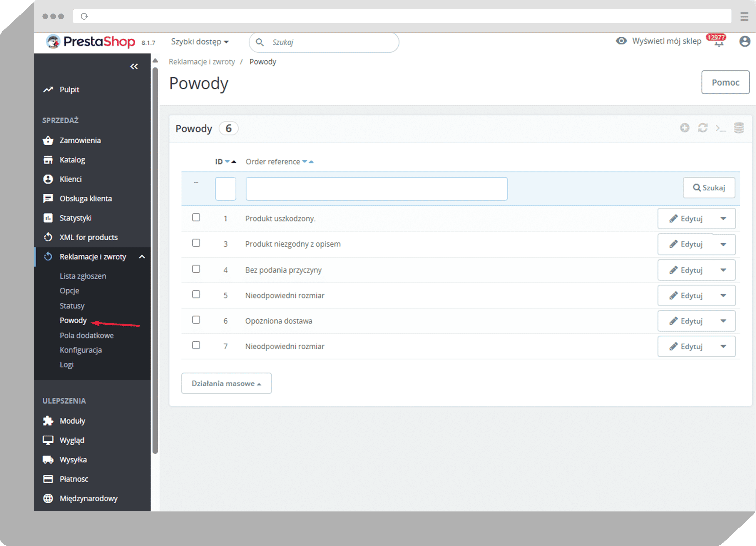Click the refresh list icon
Viewport: 756px width, 546px height.
(703, 128)
